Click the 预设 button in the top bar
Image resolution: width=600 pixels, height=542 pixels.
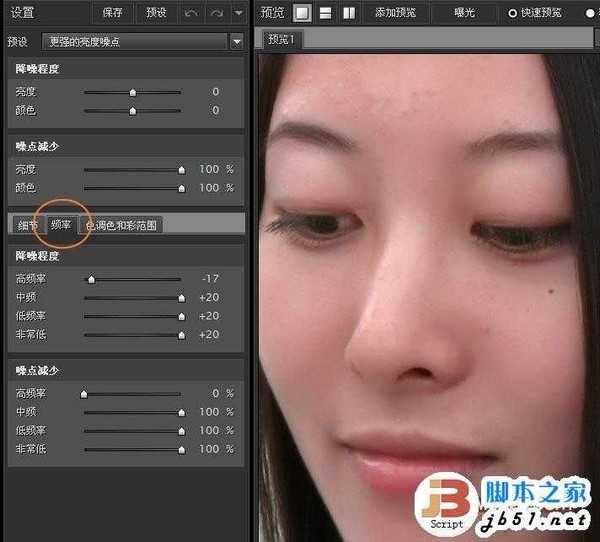pos(156,13)
